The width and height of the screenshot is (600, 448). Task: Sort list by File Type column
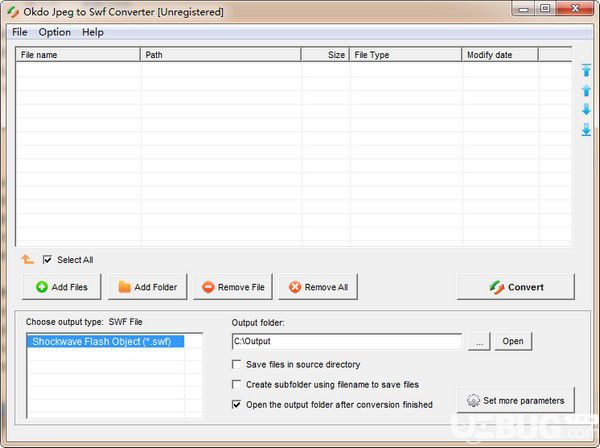(x=406, y=55)
